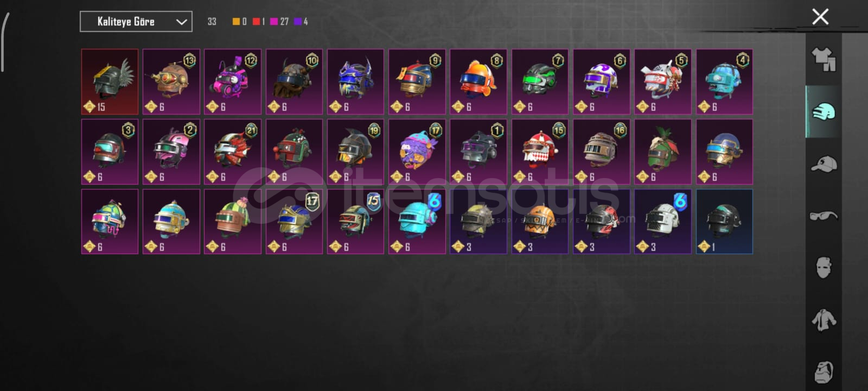Expand the sort list using the chevron arrow
The image size is (868, 391).
pos(181,22)
